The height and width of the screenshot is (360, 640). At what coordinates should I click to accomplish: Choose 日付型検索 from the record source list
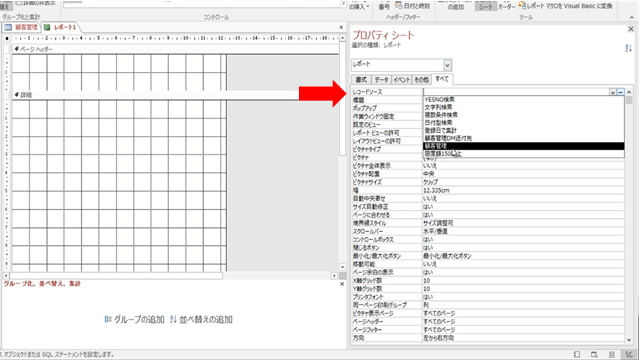tap(524, 123)
